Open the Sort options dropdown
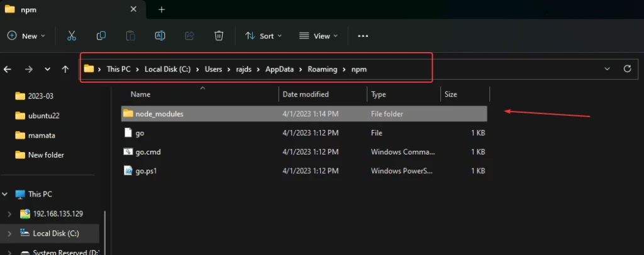This screenshot has height=255, width=644. [264, 36]
